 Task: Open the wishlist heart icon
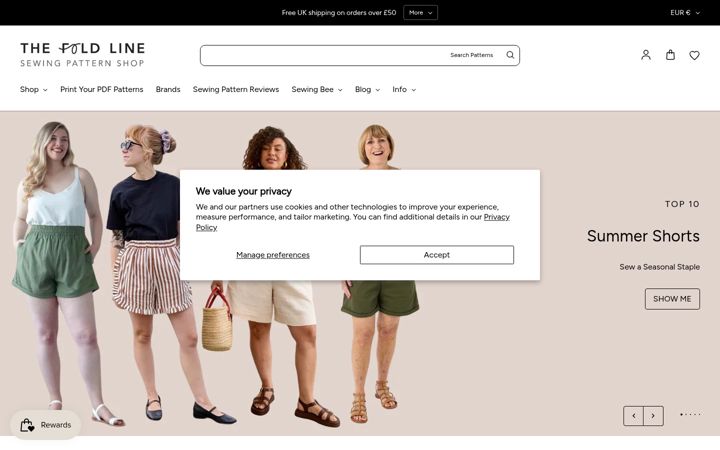coord(694,55)
